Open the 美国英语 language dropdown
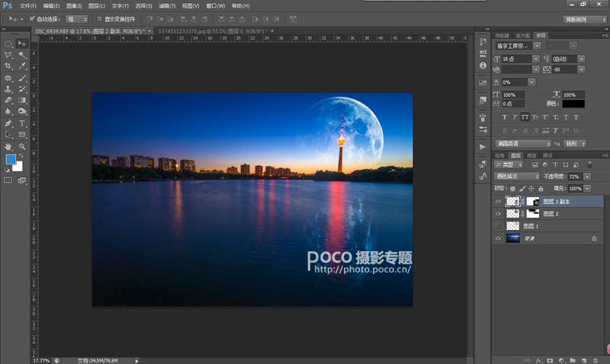Viewport: 610px width, 364px height. coord(523,144)
